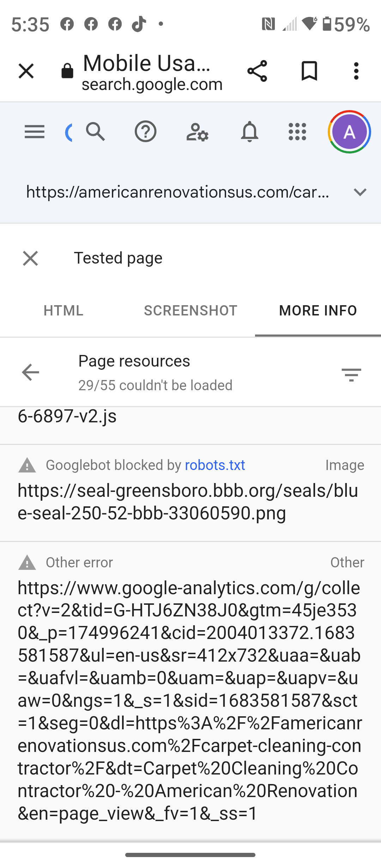
Task: Tap the purple account avatar
Action: point(349,132)
